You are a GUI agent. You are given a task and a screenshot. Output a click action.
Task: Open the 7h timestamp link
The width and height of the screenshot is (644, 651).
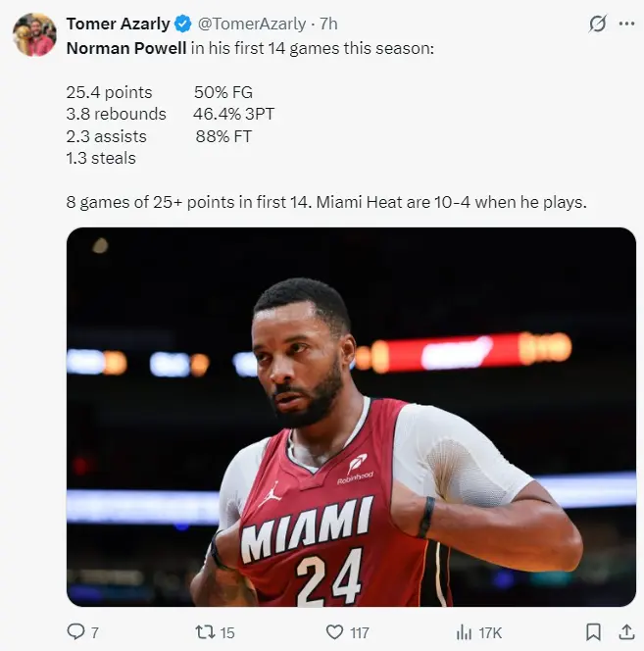point(329,25)
